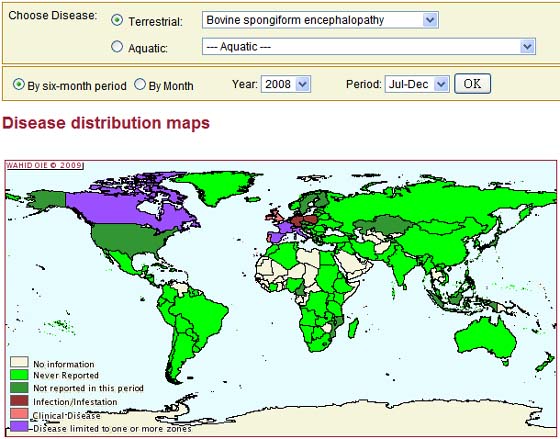Select the Aquatic radio button
This screenshot has height=439, width=560.
(x=117, y=46)
